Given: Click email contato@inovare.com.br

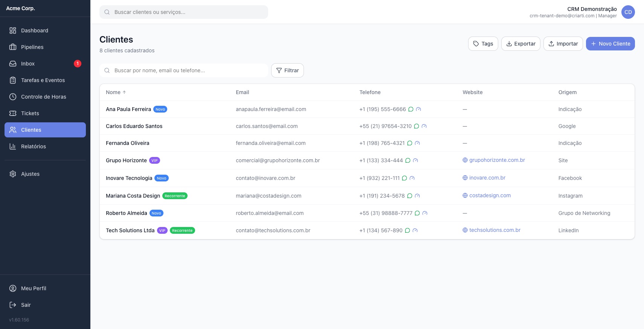Looking at the screenshot, I should [x=266, y=178].
